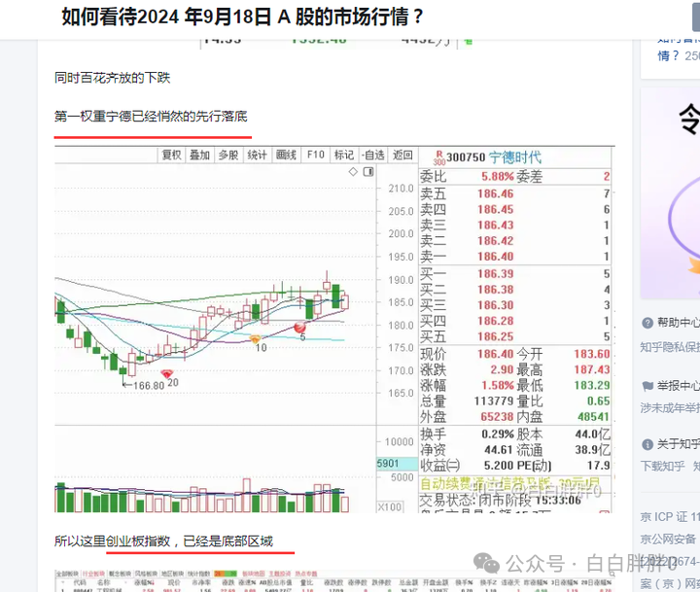This screenshot has height=592, width=700.
Task: Click the 内盘 value 48541
Action: (593, 417)
